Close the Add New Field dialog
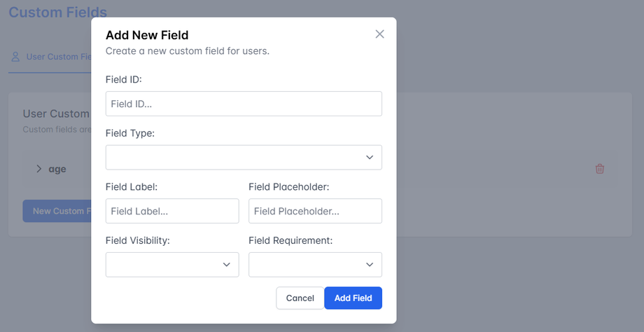This screenshot has width=644, height=332. [379, 34]
